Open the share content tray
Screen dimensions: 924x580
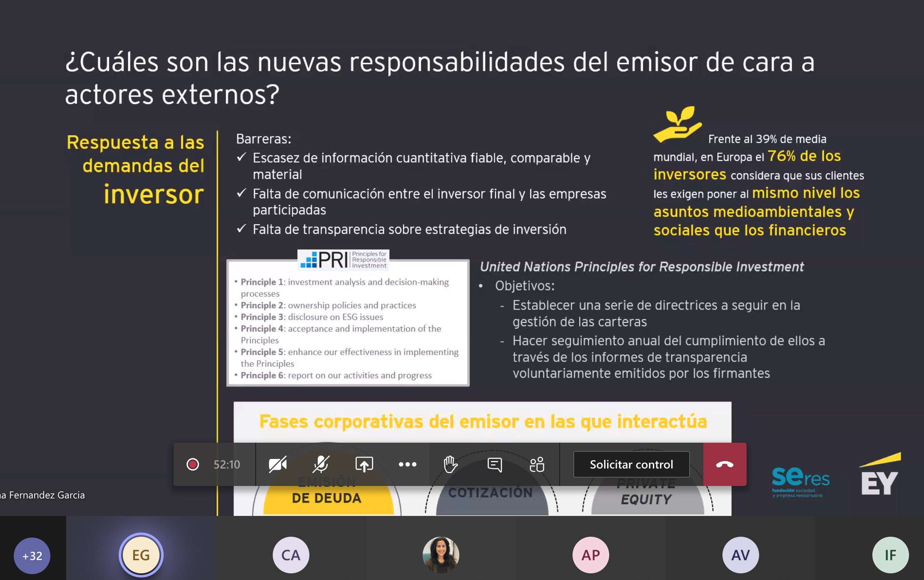click(364, 464)
